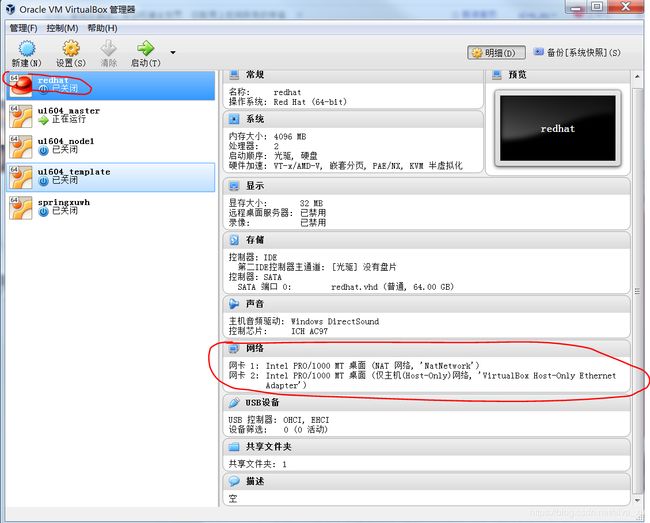650x523 pixels.
Task: Click the details pane scroll down arrow
Action: click(x=637, y=501)
